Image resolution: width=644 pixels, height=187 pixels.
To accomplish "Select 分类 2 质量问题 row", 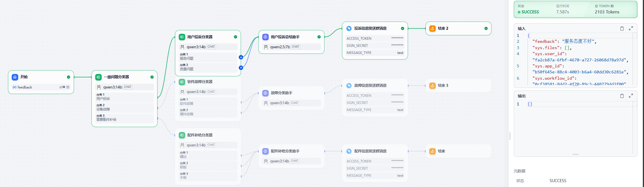I will pos(208,67).
